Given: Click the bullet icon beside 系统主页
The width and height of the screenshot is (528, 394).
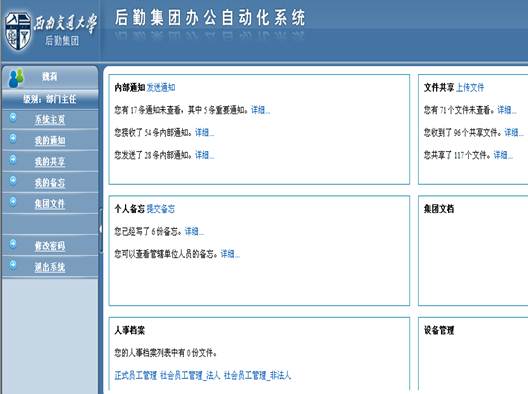Looking at the screenshot, I should [13, 117].
